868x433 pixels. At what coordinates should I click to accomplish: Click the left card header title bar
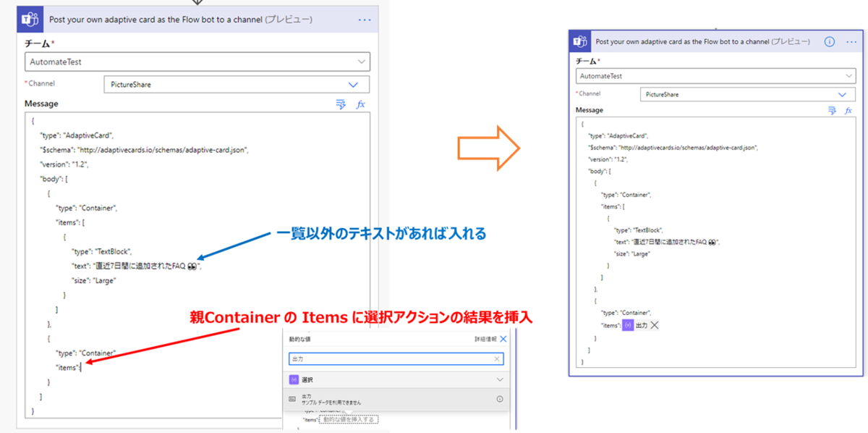pyautogui.click(x=197, y=20)
